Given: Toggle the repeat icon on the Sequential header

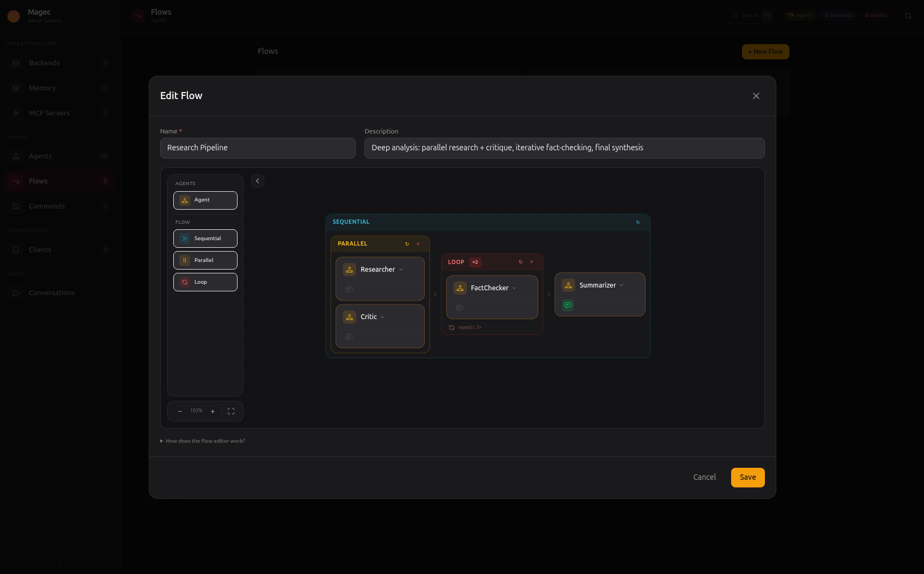Looking at the screenshot, I should click(x=637, y=222).
